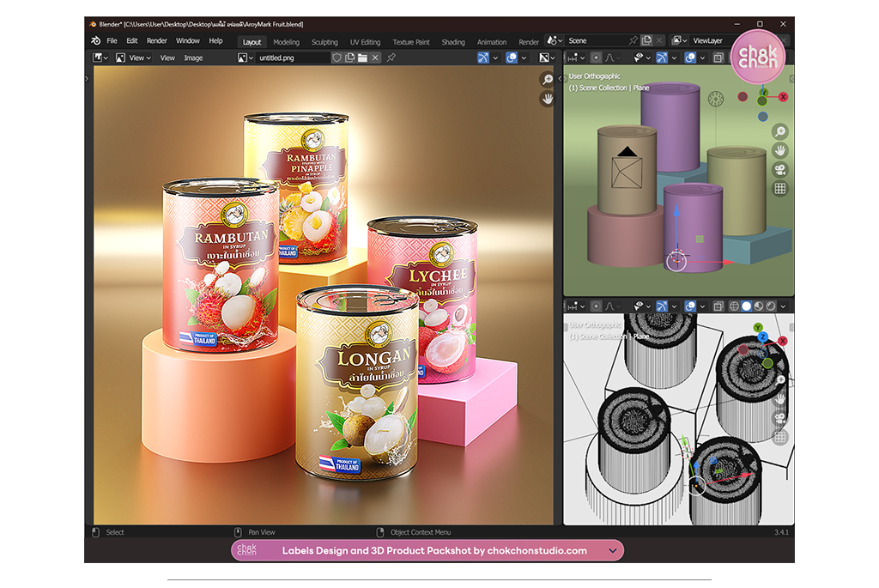Select rendered shading in the bottom viewport
Screen dimensions: 879x588
pos(771,306)
